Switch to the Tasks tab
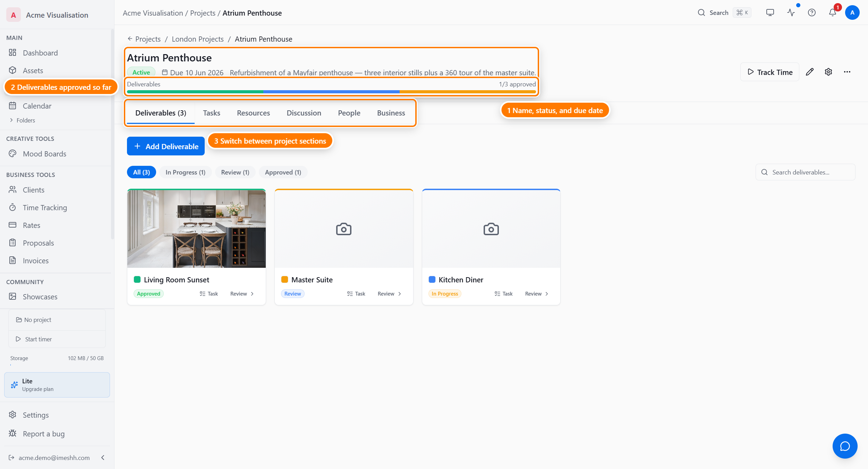Image resolution: width=868 pixels, height=469 pixels. coord(212,113)
